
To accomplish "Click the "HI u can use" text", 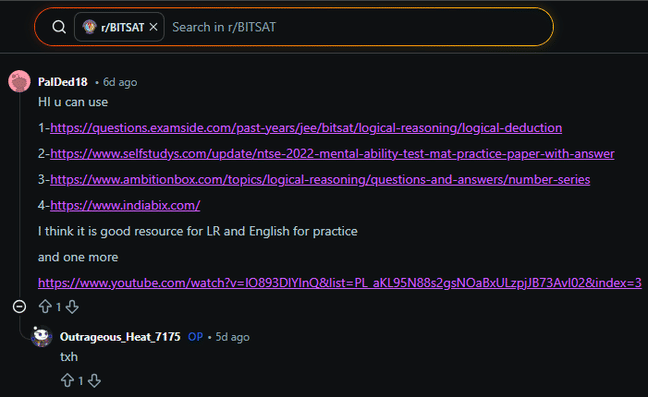I will pos(73,102).
